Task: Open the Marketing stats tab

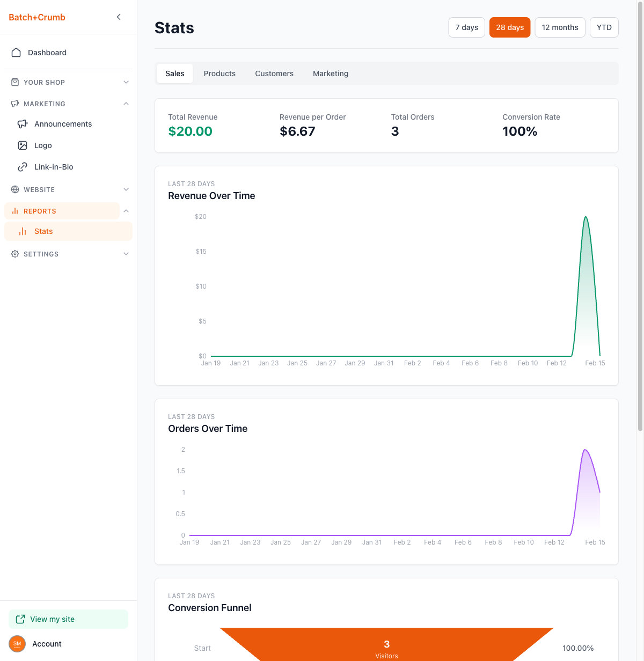Action: pyautogui.click(x=331, y=74)
